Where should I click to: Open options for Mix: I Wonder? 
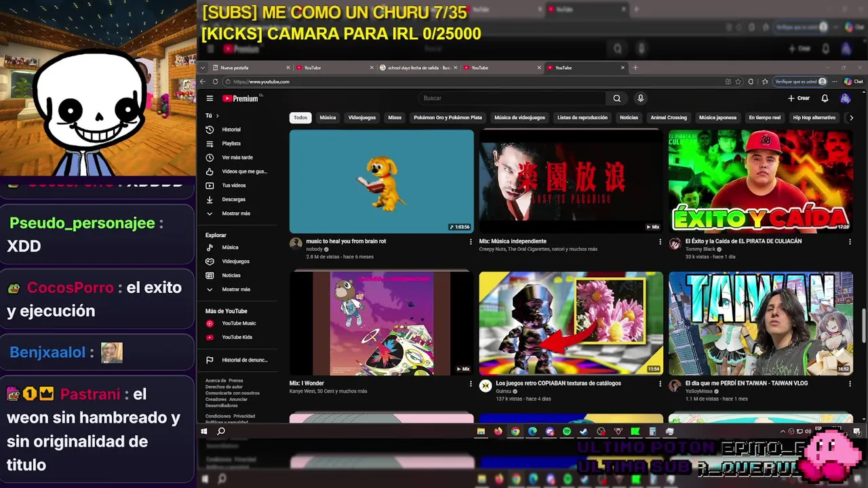(x=471, y=384)
